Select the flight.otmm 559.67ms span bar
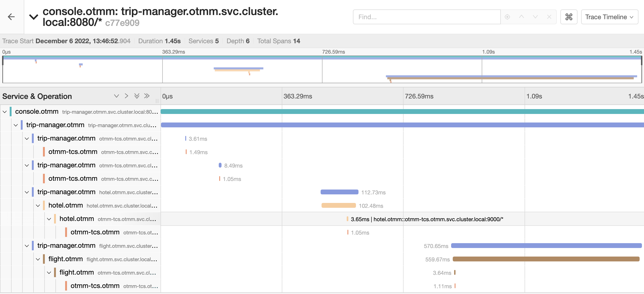 click(546, 259)
